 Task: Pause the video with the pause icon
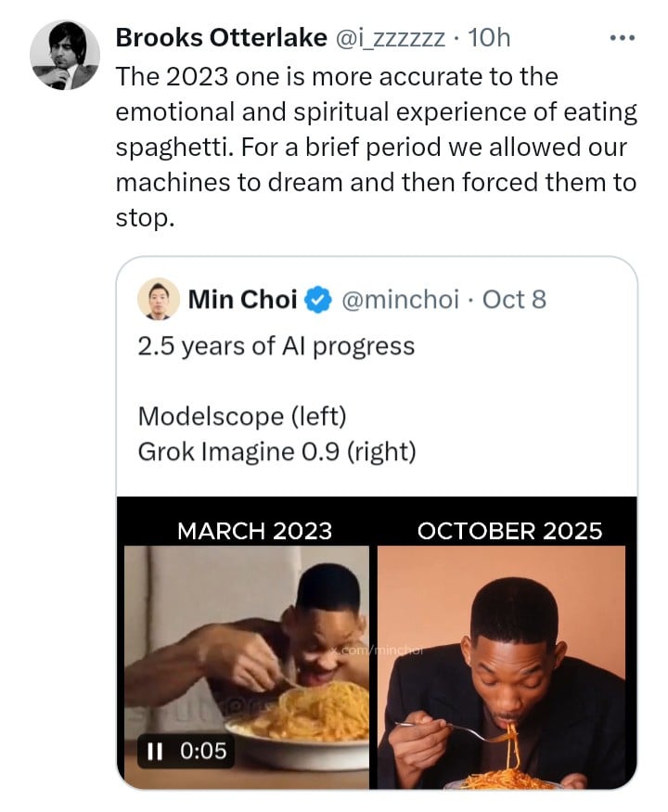click(154, 752)
